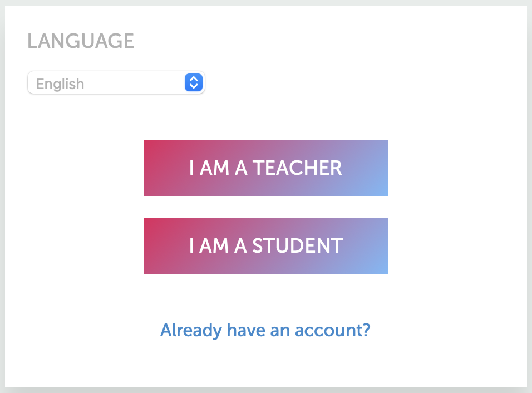Screen dimensions: 532x393
Task: Click the LANGUAGE heading label
Action: click(81, 41)
